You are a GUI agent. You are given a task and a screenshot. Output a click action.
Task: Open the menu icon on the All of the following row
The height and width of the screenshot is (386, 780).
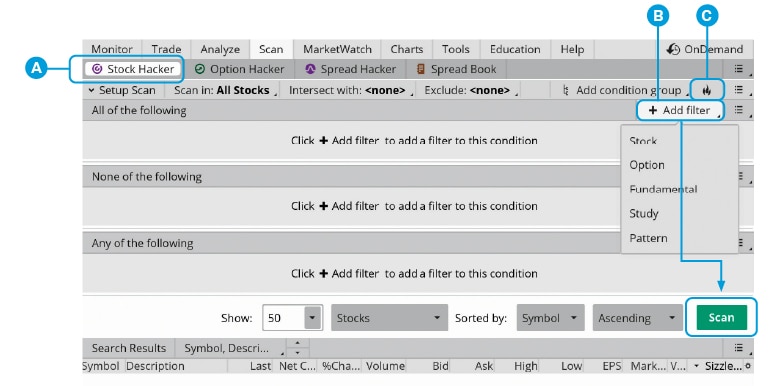tap(740, 110)
